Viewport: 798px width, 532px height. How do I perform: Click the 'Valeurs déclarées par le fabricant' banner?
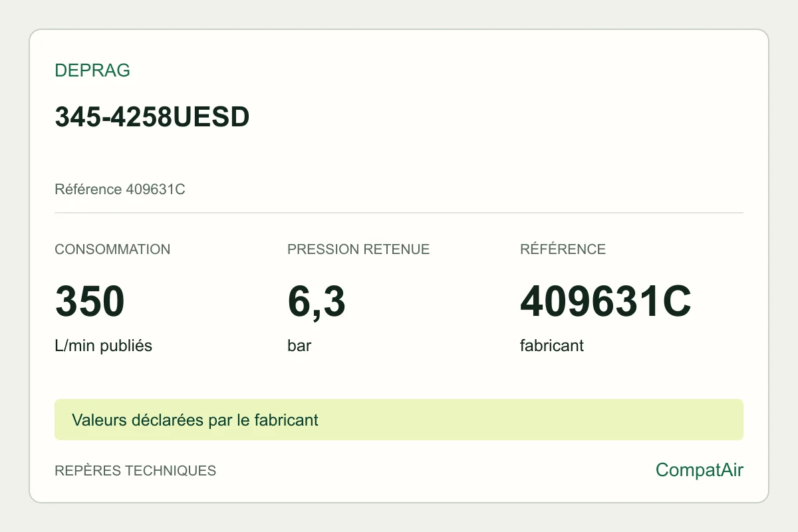[x=399, y=420]
